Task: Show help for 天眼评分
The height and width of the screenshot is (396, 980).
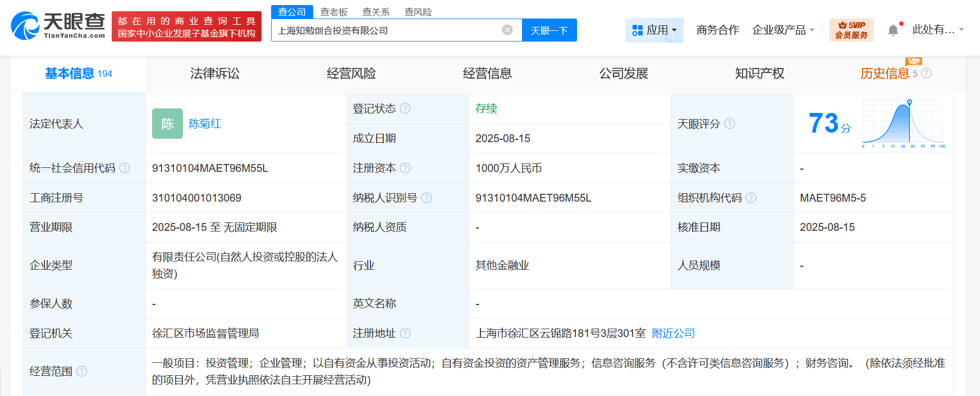Action: 730,124
